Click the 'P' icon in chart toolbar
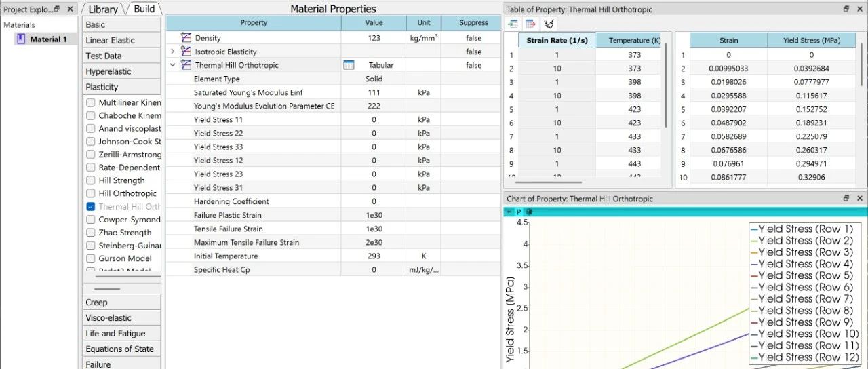The height and width of the screenshot is (369, 868). point(519,212)
